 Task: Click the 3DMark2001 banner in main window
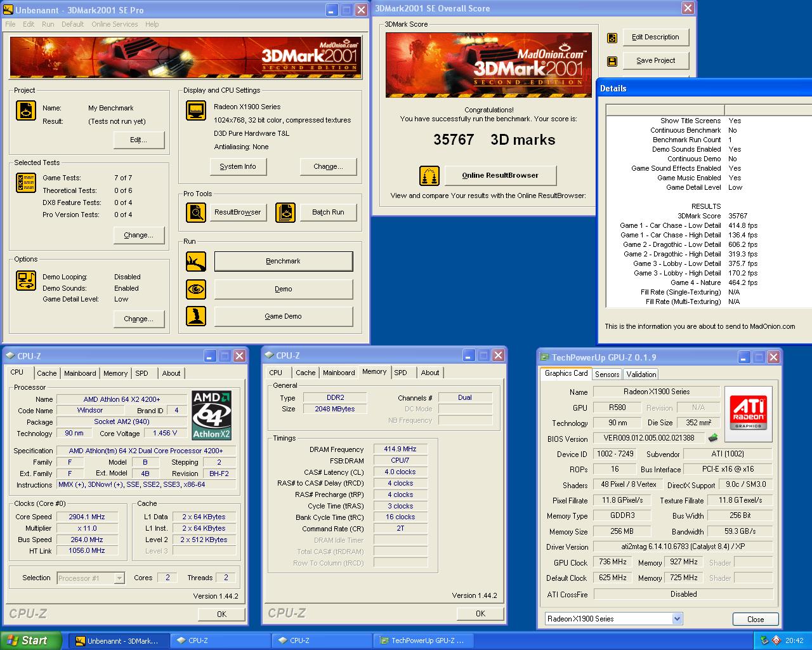coord(186,57)
